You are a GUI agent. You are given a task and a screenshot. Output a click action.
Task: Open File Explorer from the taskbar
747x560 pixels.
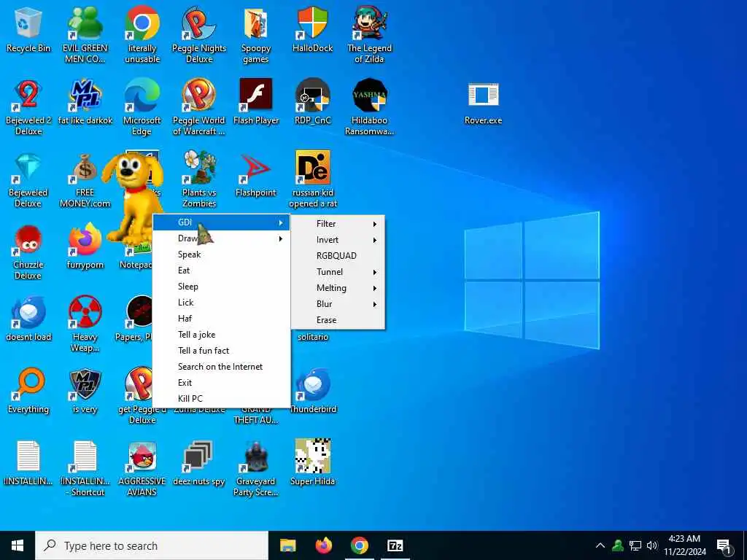[287, 545]
